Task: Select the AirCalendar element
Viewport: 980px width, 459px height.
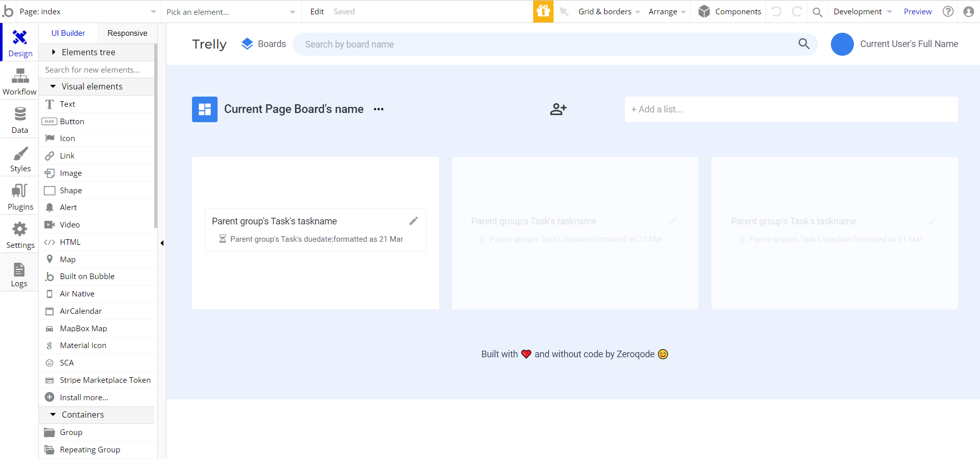Action: click(x=97, y=311)
